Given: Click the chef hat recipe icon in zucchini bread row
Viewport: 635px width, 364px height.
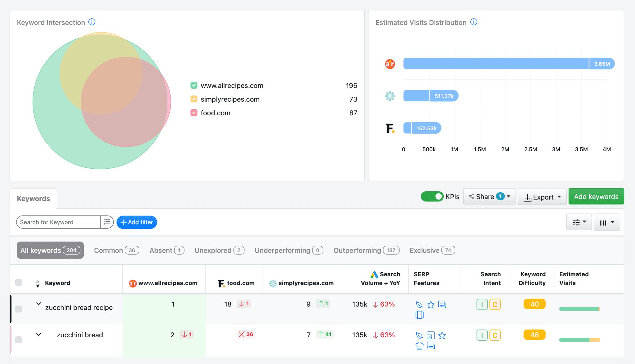Looking at the screenshot, I should coord(419,345).
